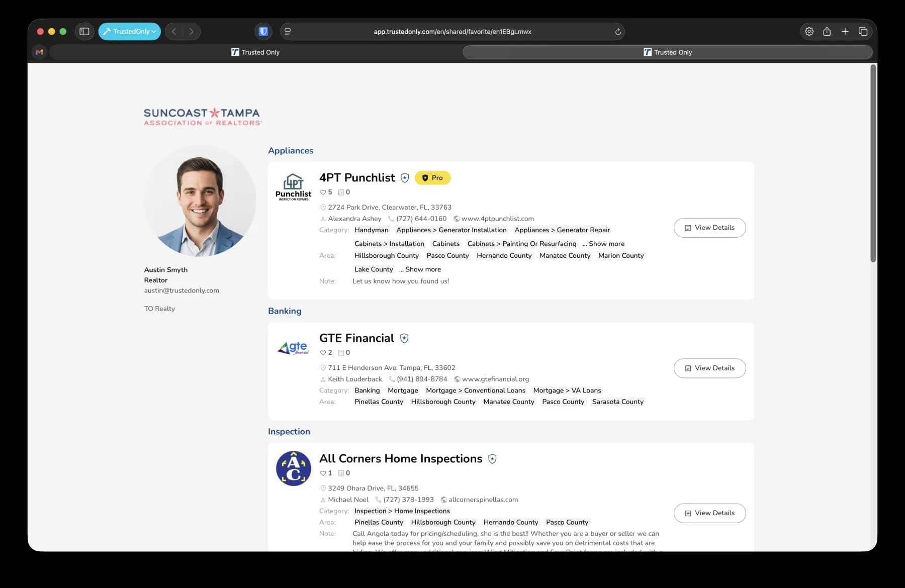Click the Inspection > Home Inspections tag

pos(402,511)
